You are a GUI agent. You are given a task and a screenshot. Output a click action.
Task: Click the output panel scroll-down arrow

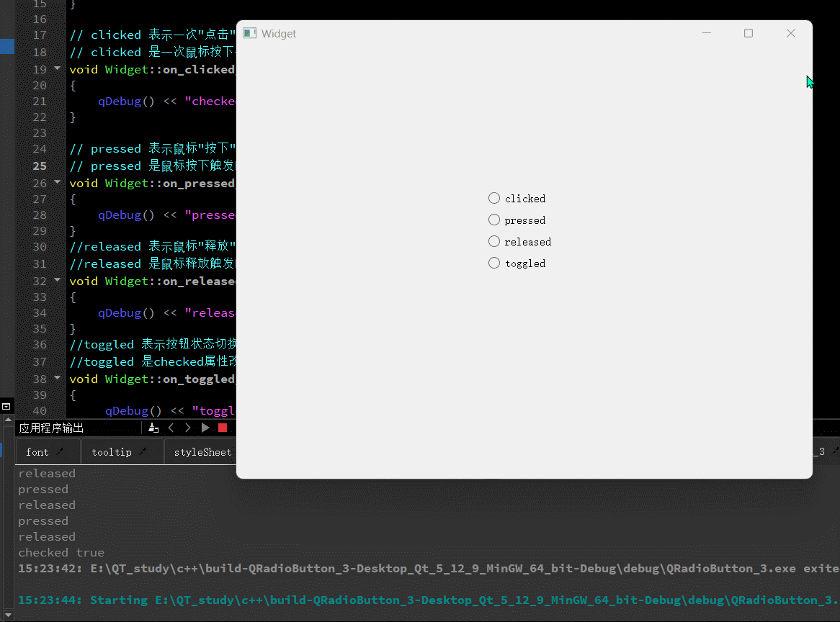point(7,616)
